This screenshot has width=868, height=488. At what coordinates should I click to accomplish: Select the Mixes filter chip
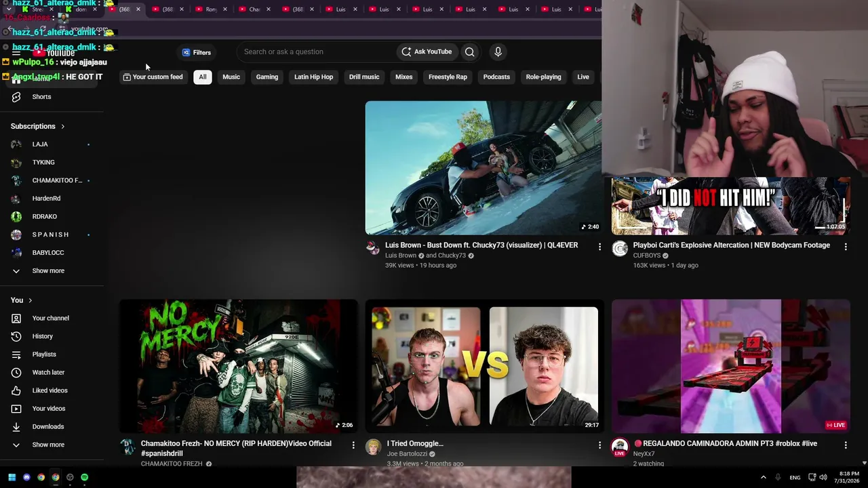[403, 77]
